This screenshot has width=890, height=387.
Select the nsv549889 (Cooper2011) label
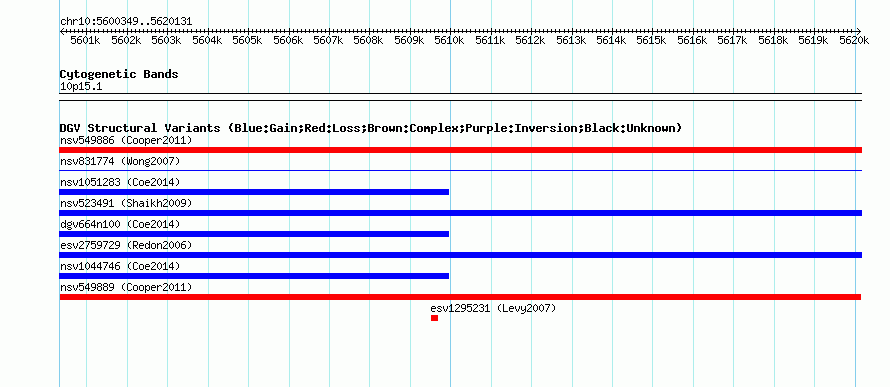point(126,287)
